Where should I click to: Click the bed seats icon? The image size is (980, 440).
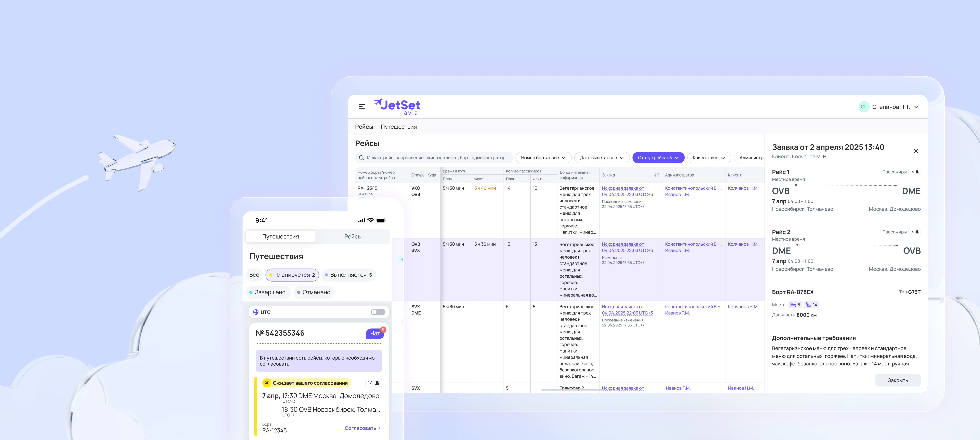coord(793,305)
